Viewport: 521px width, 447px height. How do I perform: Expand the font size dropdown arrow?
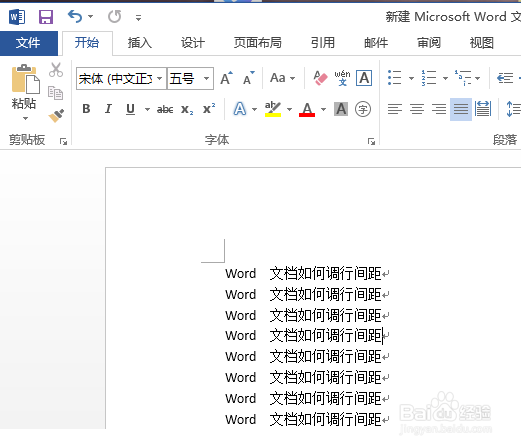[207, 79]
